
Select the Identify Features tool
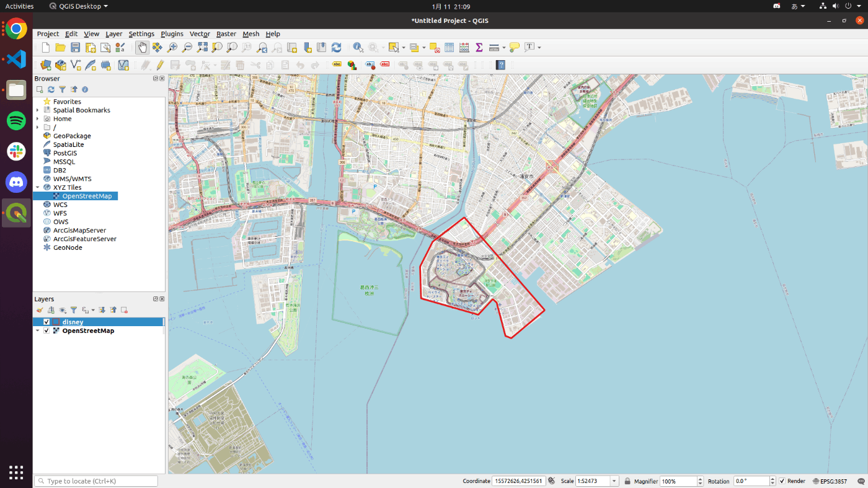[358, 48]
